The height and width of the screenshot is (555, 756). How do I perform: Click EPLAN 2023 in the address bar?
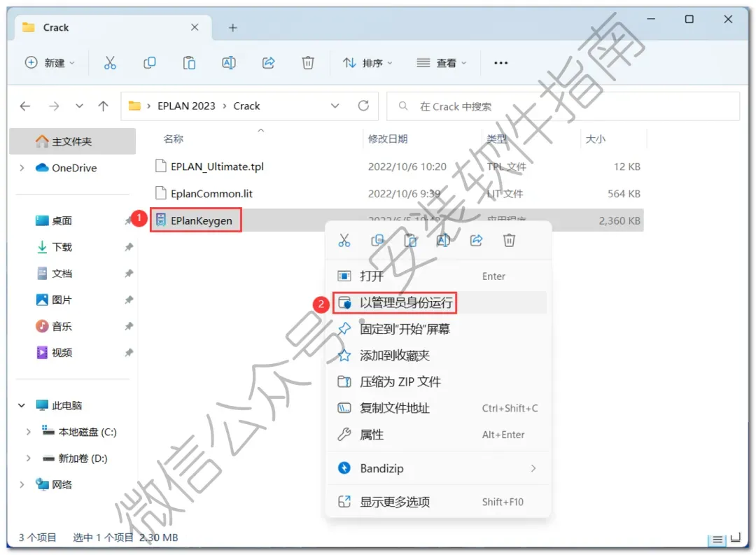coord(186,106)
